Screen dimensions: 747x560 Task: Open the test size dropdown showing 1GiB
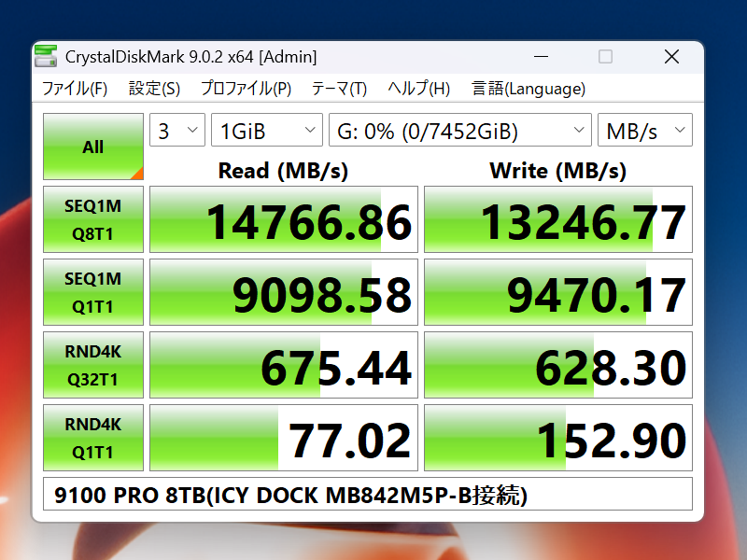click(x=266, y=130)
